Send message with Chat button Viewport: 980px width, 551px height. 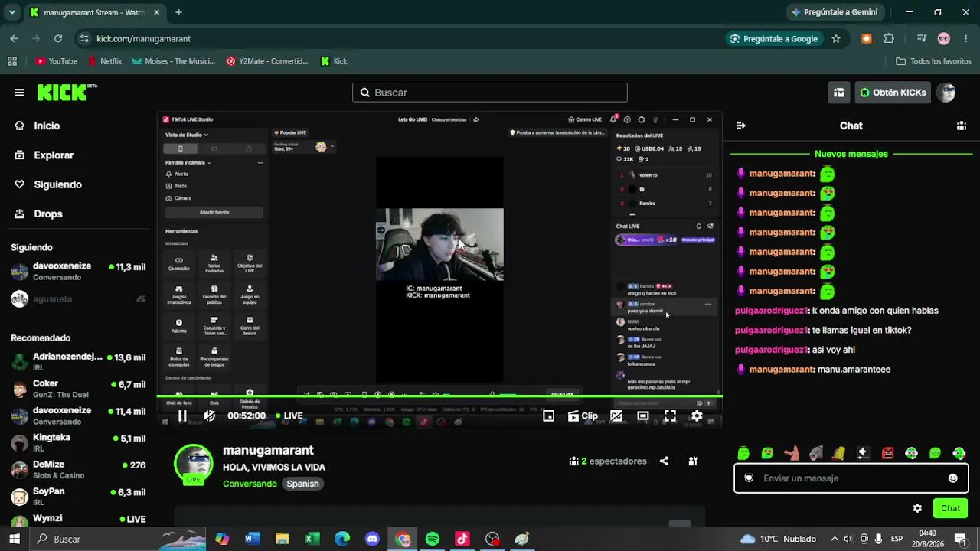(x=951, y=508)
